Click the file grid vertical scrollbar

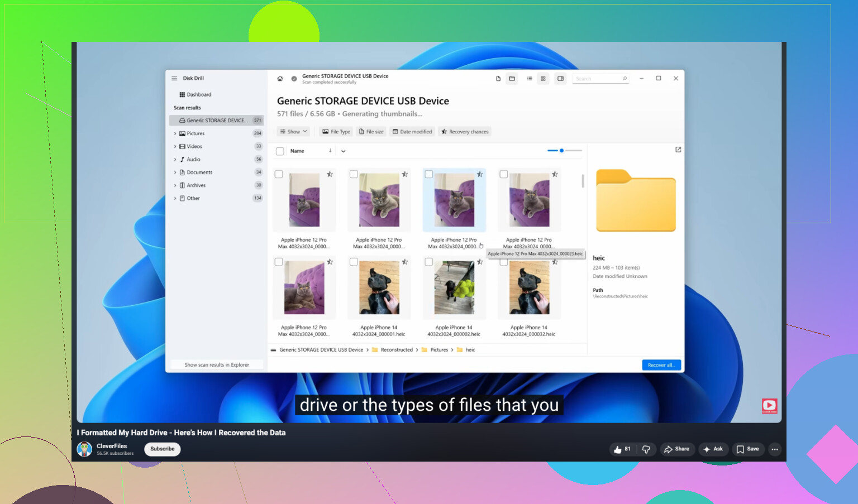click(x=583, y=181)
